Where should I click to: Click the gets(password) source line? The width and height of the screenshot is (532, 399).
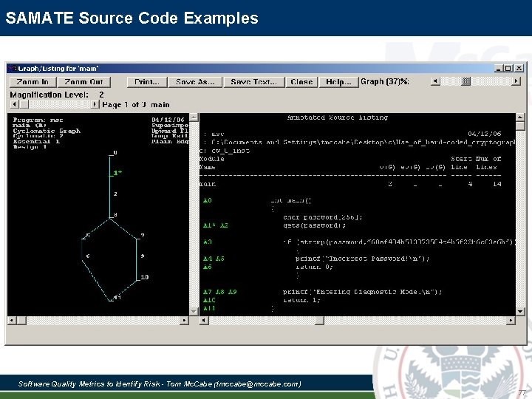coord(315,225)
